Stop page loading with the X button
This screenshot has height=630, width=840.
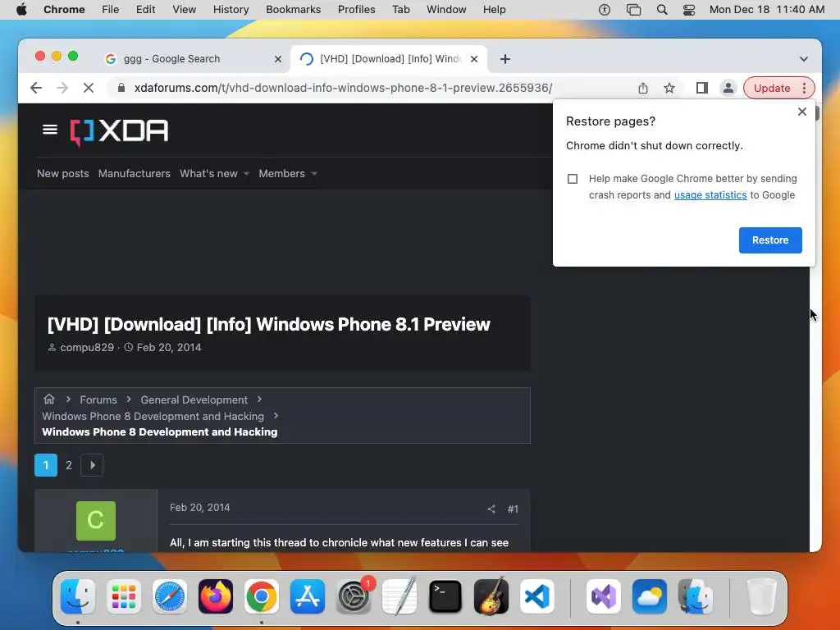point(89,88)
